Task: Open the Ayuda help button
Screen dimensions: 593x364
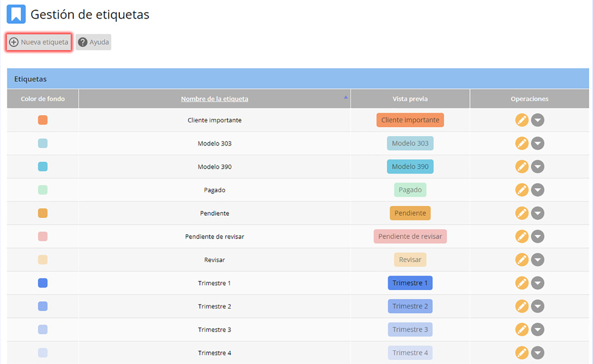Action: pos(93,42)
